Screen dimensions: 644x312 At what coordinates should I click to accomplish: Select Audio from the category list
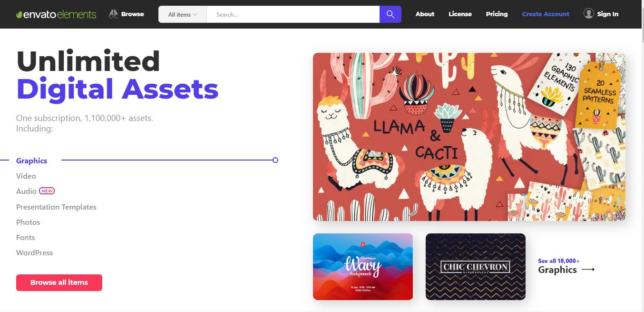25,191
